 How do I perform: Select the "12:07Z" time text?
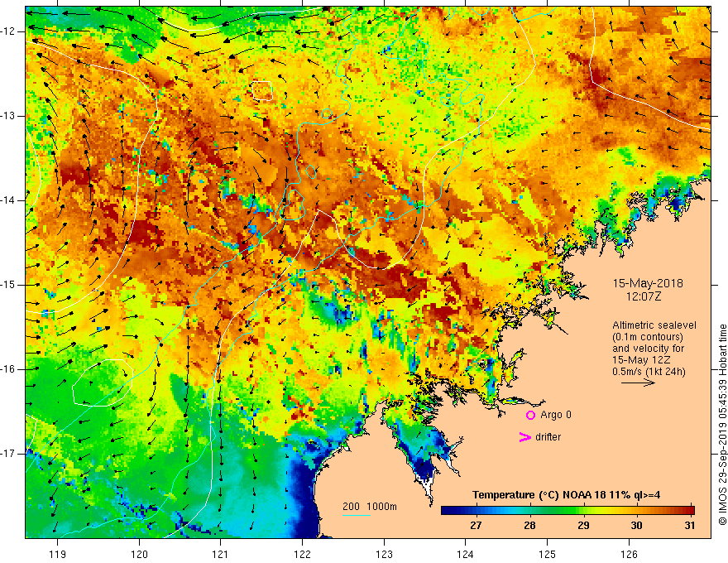pyautogui.click(x=643, y=296)
